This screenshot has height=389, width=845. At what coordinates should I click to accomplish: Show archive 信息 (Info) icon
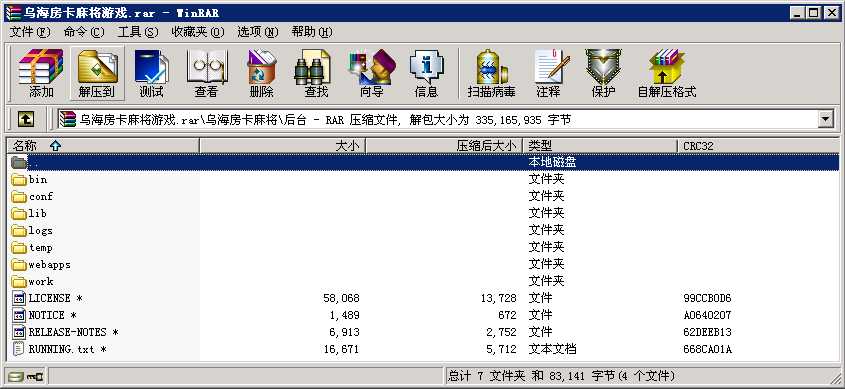[426, 73]
